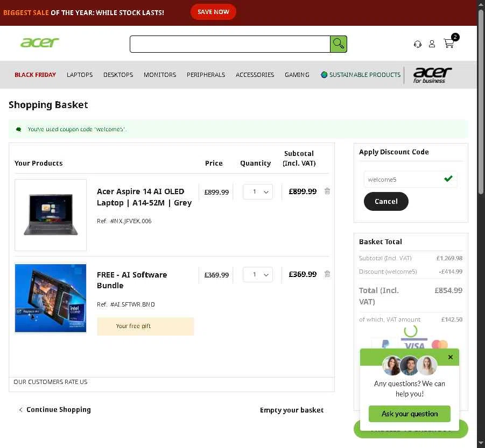Click Continue Shopping link

tap(55, 410)
